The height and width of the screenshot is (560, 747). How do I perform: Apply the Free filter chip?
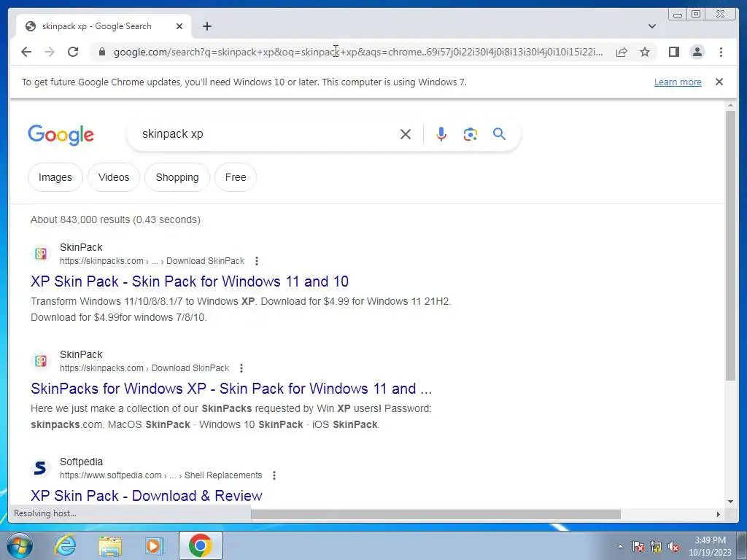236,177
